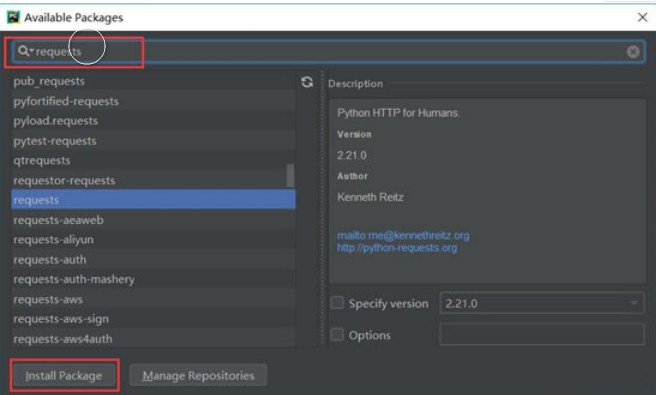Enable the Options checkbox

(x=337, y=335)
